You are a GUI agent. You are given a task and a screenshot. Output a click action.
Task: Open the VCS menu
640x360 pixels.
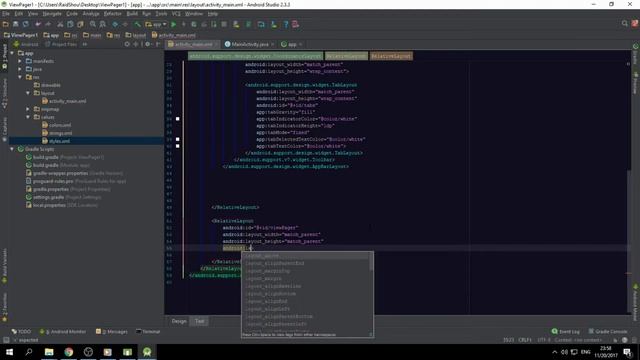(x=176, y=14)
